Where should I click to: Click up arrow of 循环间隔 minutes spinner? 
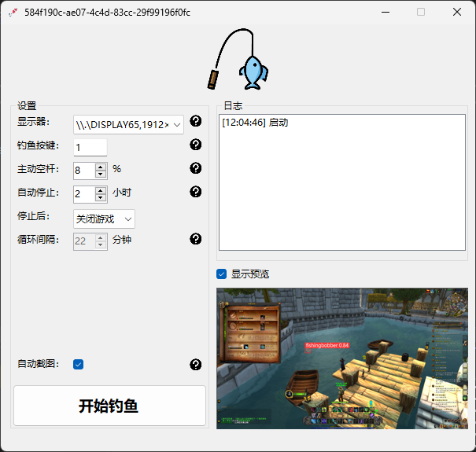click(x=101, y=238)
